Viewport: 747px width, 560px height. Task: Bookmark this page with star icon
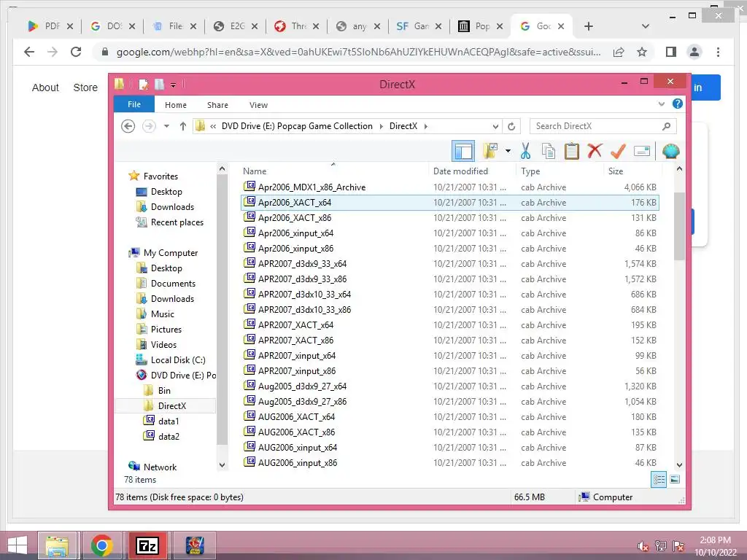pyautogui.click(x=642, y=52)
